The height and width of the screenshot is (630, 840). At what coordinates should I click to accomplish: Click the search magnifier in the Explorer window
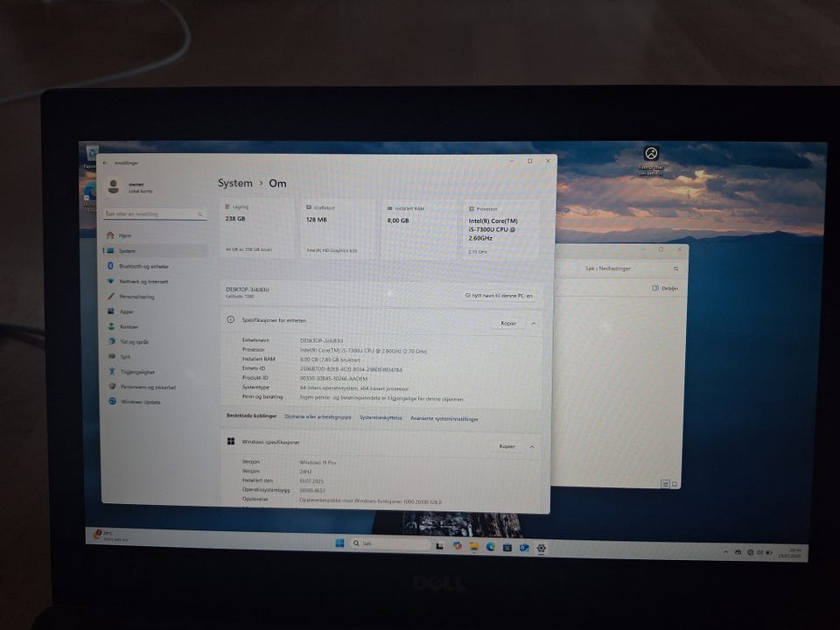click(675, 269)
